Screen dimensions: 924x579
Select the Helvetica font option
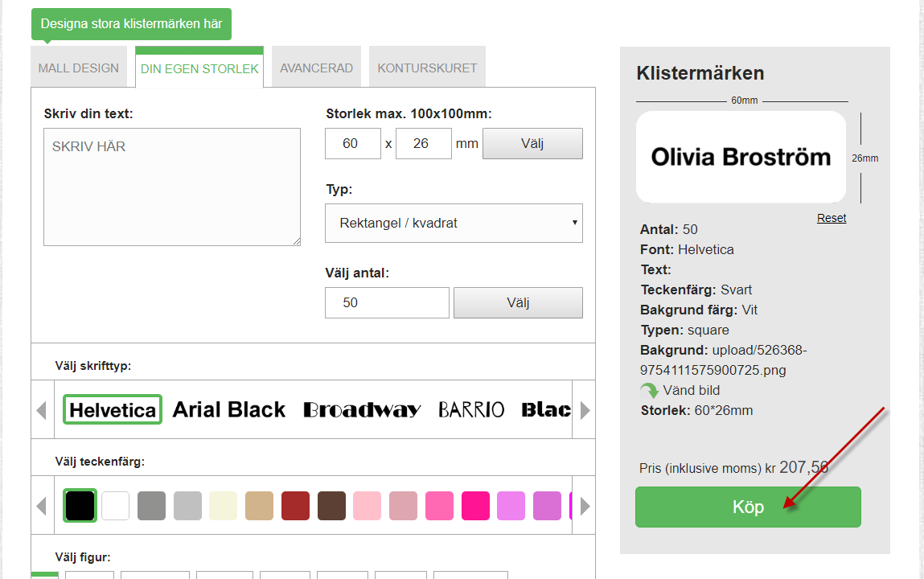pyautogui.click(x=113, y=410)
